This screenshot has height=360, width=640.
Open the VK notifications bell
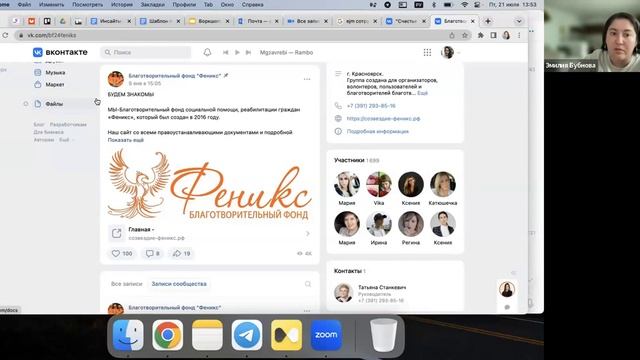[207, 52]
